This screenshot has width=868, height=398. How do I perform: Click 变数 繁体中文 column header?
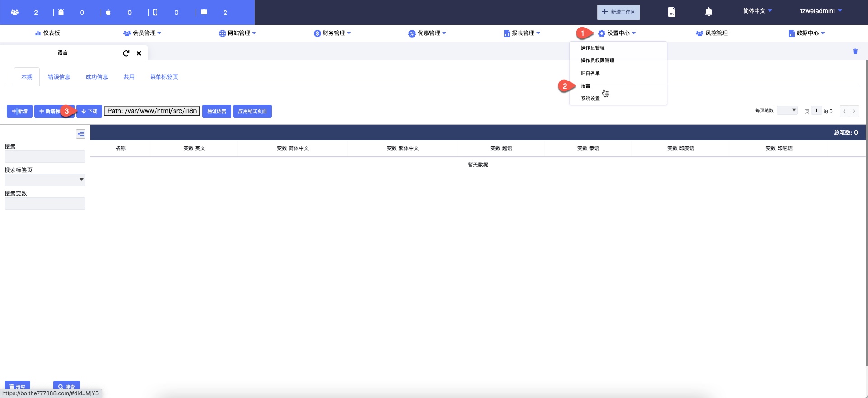coord(403,148)
